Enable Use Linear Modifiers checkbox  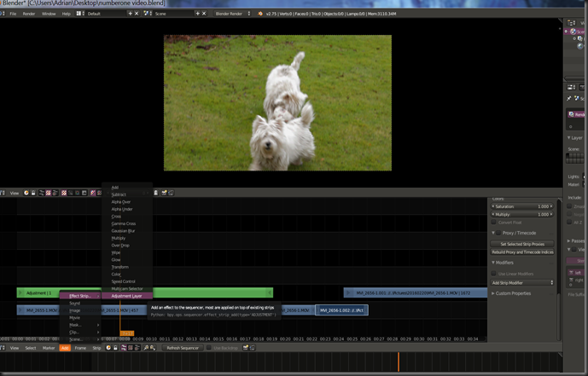click(494, 274)
